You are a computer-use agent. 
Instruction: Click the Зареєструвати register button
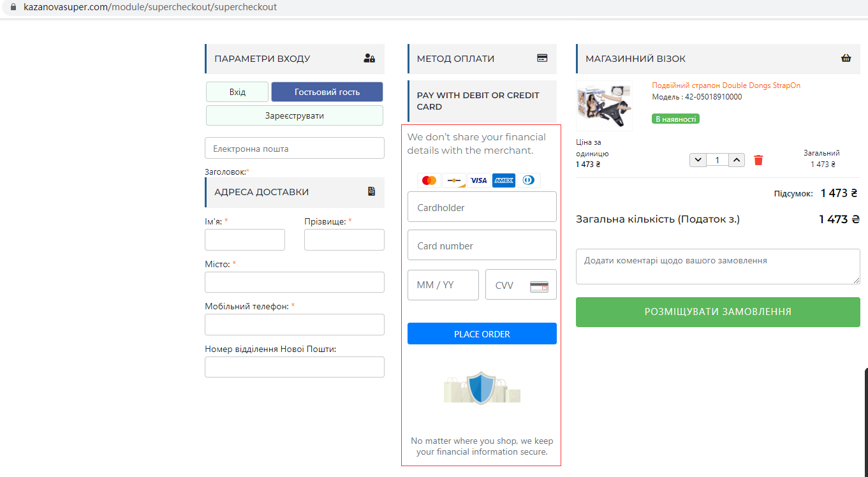point(295,115)
